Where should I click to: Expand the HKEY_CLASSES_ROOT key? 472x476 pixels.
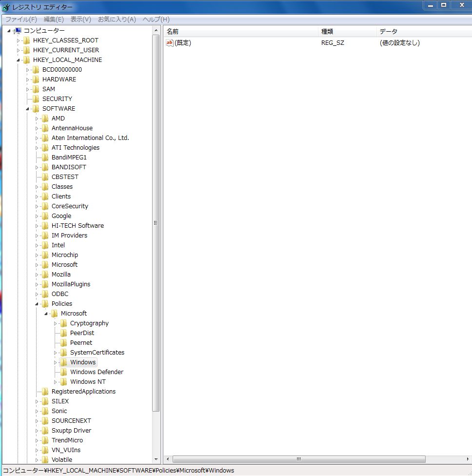tap(18, 40)
